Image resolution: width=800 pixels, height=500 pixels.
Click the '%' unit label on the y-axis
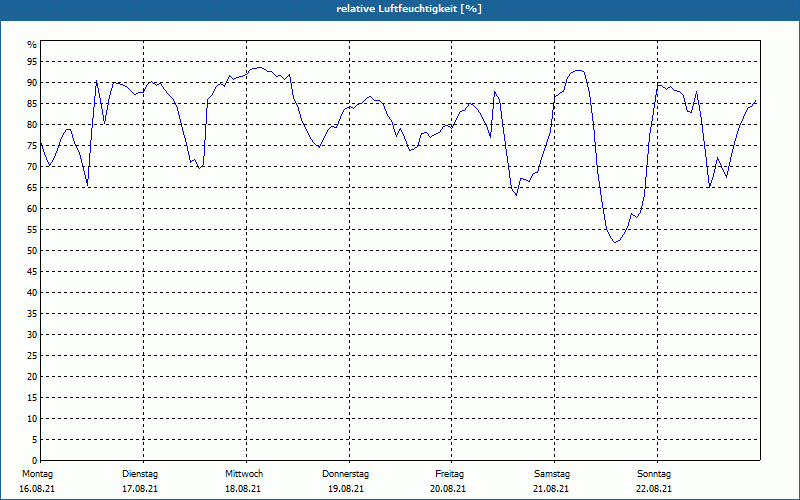32,45
